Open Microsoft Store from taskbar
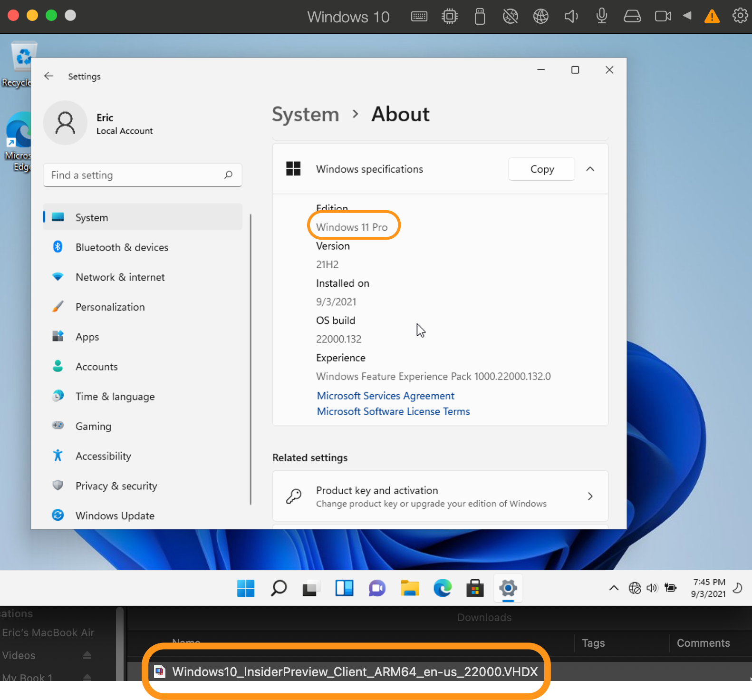Screen dimensions: 752x700 tap(475, 588)
